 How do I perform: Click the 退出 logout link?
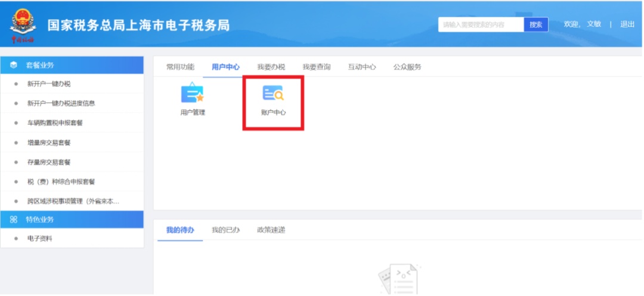click(x=627, y=24)
